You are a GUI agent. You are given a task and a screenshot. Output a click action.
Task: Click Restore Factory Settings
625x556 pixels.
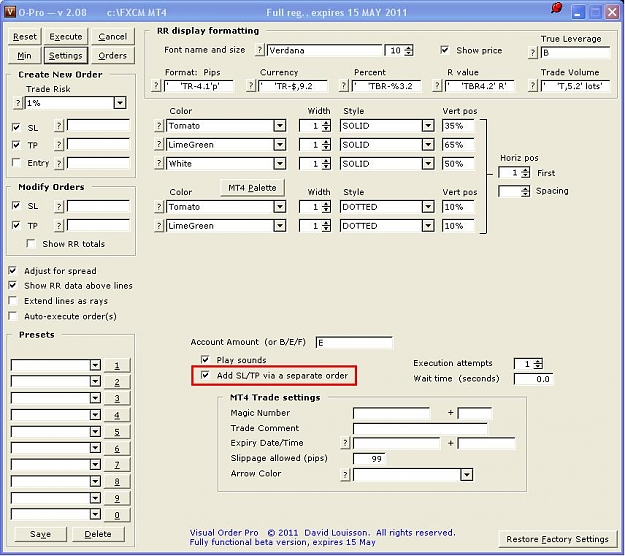557,539
